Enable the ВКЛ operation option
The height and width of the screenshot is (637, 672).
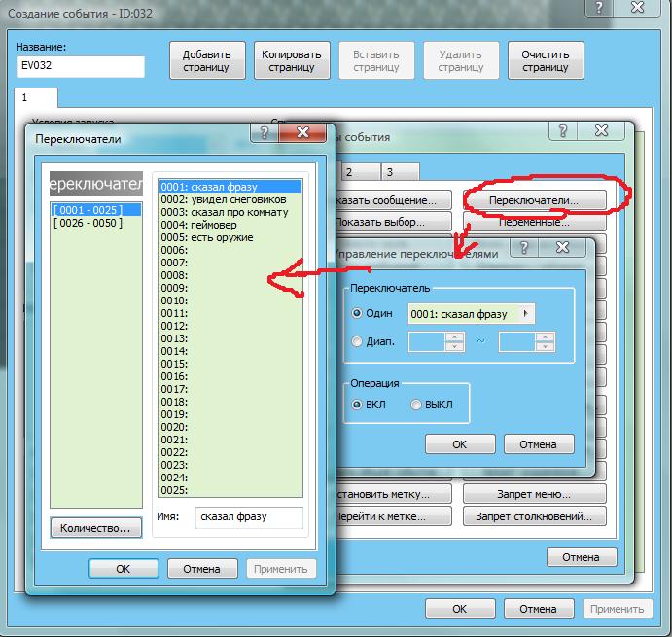pos(358,405)
